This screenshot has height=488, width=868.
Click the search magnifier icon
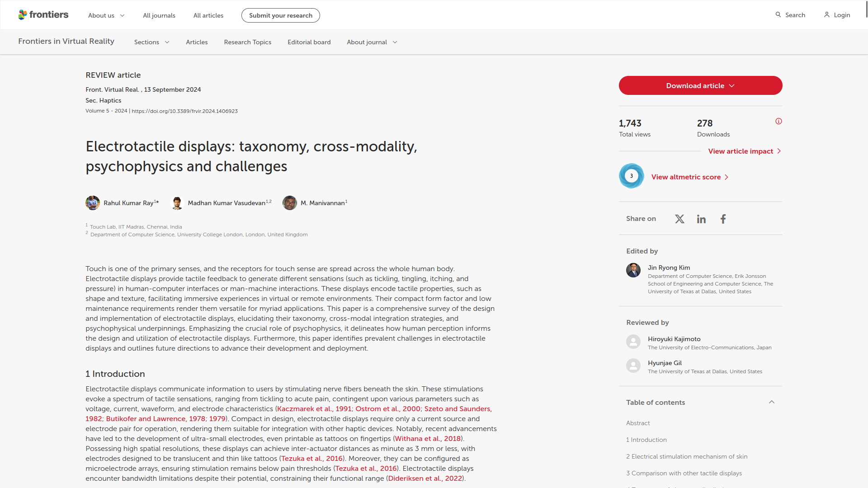pyautogui.click(x=778, y=15)
